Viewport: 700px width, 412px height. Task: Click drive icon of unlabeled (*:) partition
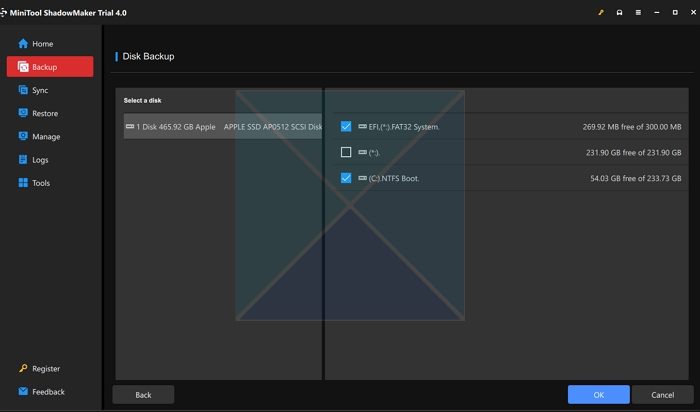pyautogui.click(x=362, y=152)
